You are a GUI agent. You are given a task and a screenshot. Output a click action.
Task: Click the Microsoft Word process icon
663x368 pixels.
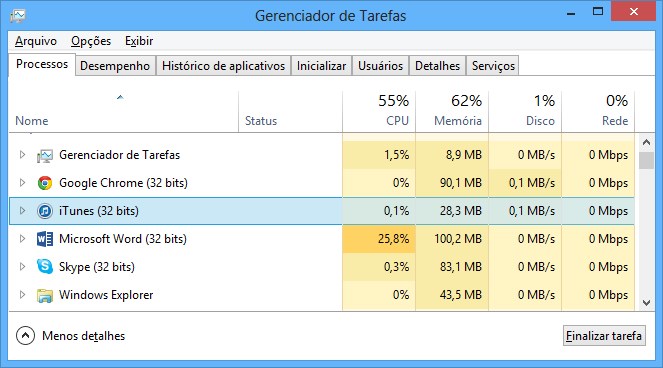point(44,239)
